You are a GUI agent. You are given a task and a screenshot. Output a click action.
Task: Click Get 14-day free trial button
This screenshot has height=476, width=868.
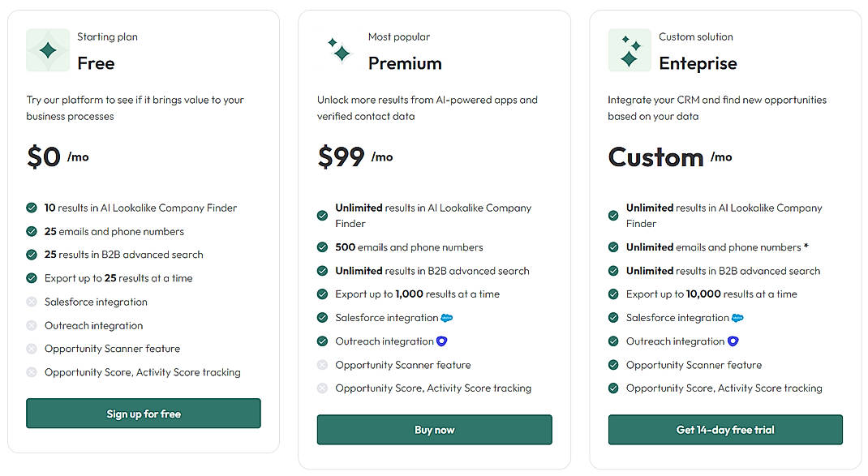724,430
